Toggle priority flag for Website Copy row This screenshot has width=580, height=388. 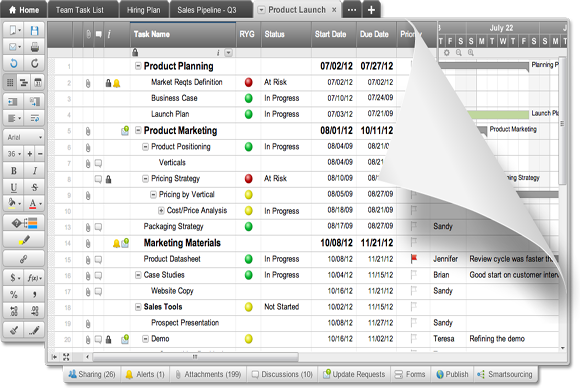(414, 290)
